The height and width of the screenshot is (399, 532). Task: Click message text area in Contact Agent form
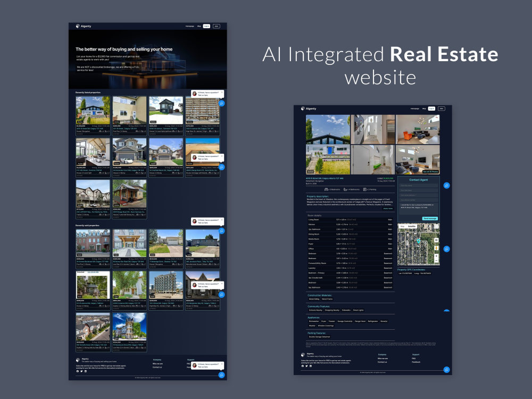tap(419, 209)
